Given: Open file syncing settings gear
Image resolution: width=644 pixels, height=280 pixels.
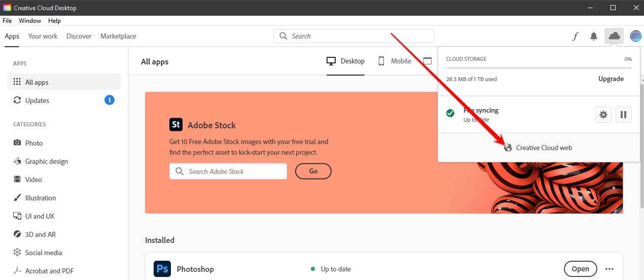Looking at the screenshot, I should pos(603,115).
